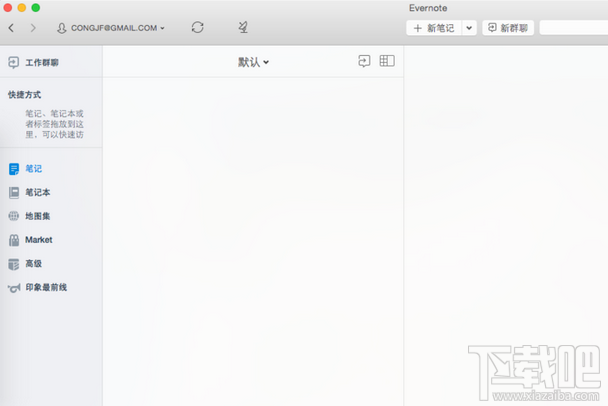Click the search field in toolbar

(x=574, y=28)
